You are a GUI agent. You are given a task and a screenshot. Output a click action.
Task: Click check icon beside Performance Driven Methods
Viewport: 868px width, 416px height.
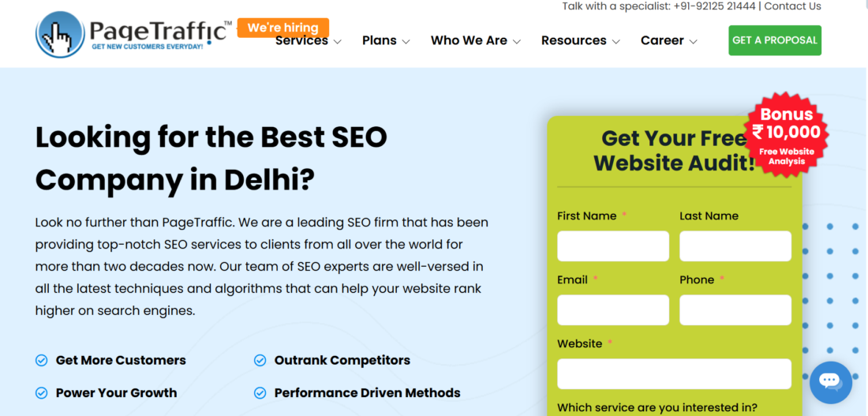(x=260, y=393)
